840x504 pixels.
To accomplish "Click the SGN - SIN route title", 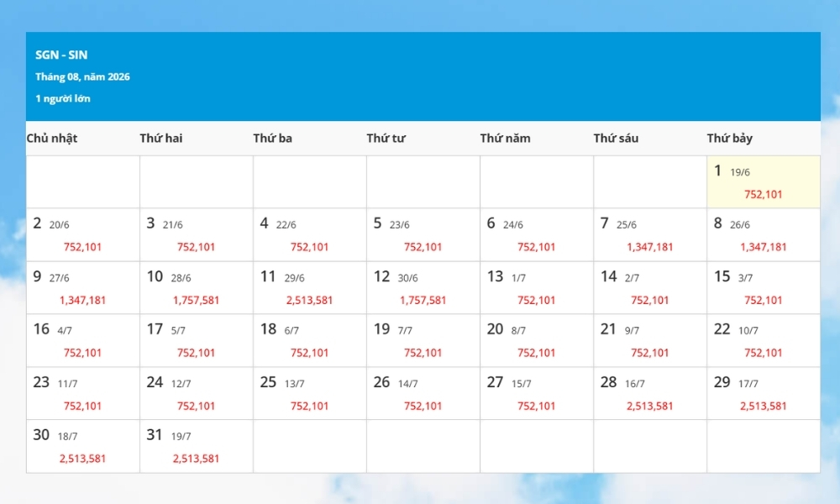I will (61, 55).
